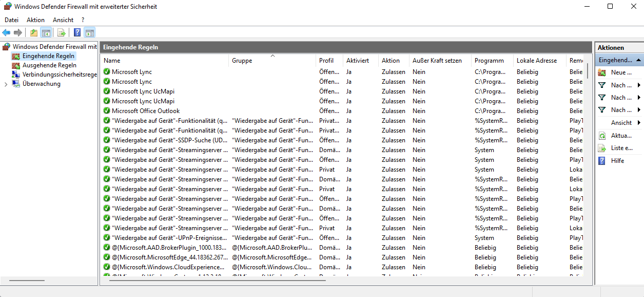
Task: Open the first filter submenu arrow
Action: click(639, 85)
